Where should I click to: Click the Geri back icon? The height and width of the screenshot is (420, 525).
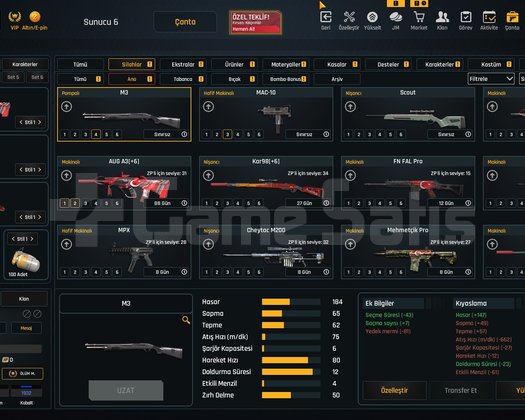point(325,17)
